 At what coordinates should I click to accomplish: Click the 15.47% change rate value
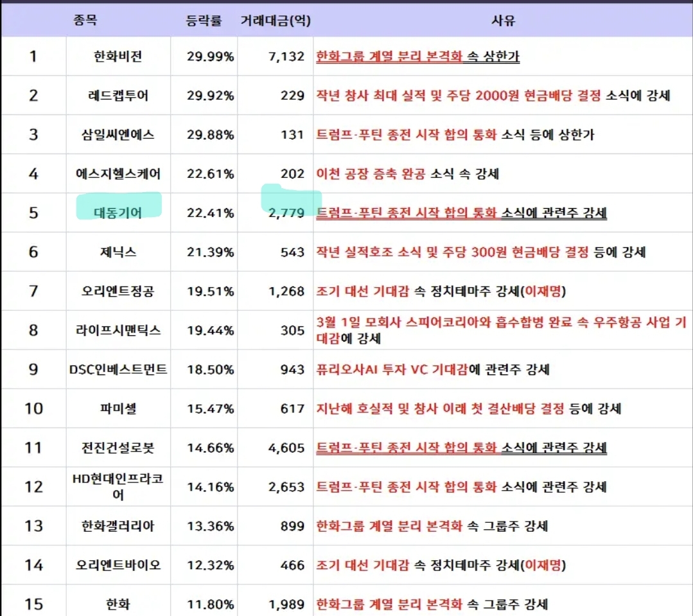point(210,409)
